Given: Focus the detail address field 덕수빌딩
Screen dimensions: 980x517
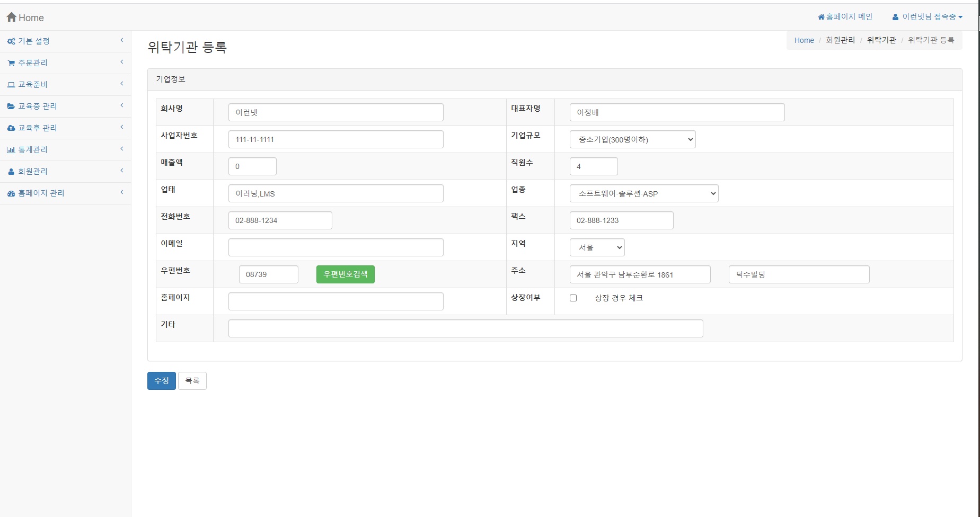Looking at the screenshot, I should point(799,274).
